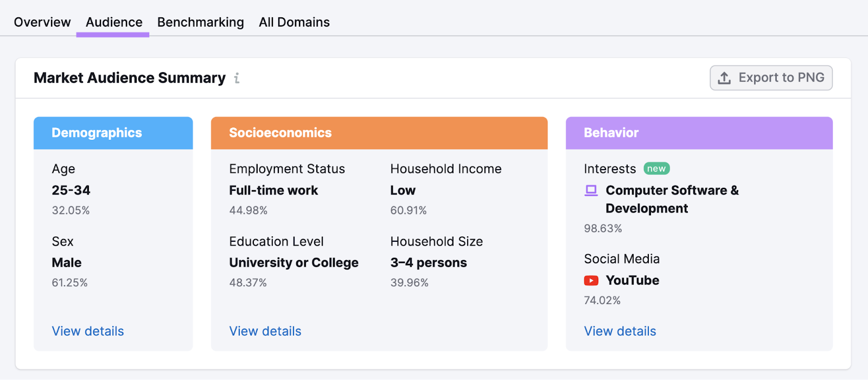Screen dimensions: 868x380
Task: Open View details under Socioeconomics
Action: [x=265, y=331]
